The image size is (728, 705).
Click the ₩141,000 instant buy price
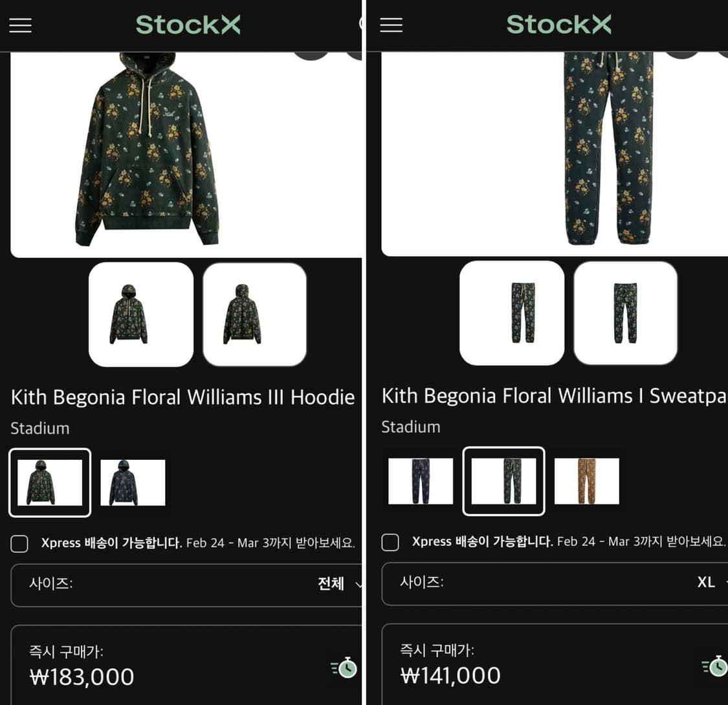tap(450, 675)
